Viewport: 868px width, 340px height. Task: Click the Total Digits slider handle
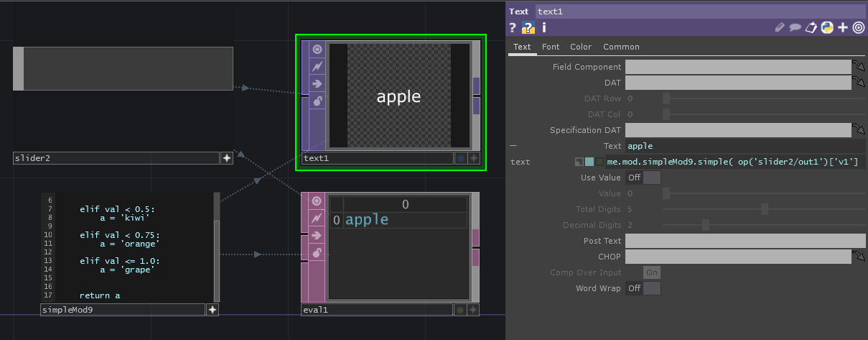click(765, 209)
